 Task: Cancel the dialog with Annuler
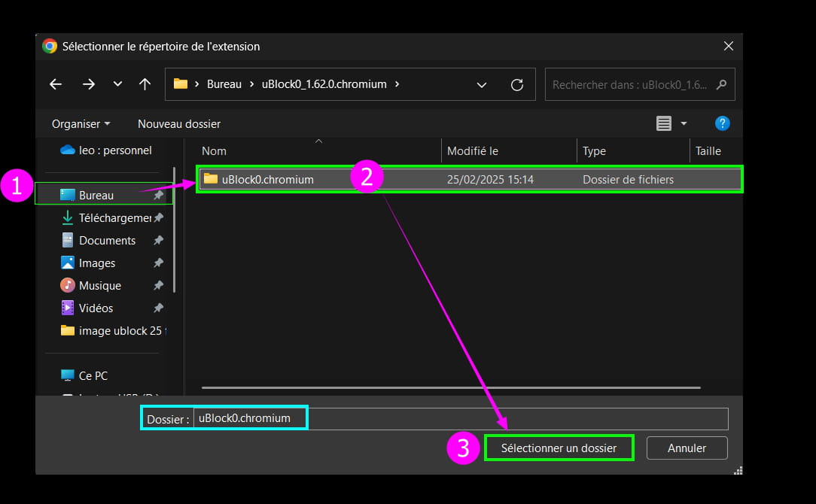click(687, 448)
